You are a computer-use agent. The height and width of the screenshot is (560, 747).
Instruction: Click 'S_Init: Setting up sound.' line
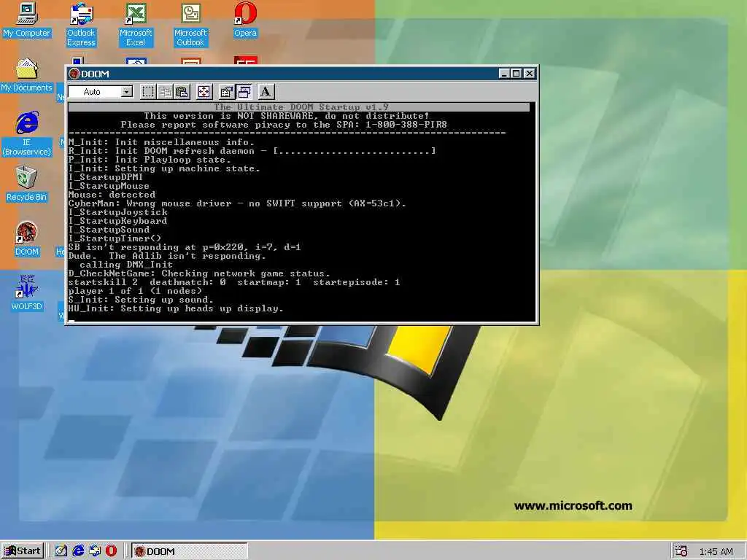point(141,300)
